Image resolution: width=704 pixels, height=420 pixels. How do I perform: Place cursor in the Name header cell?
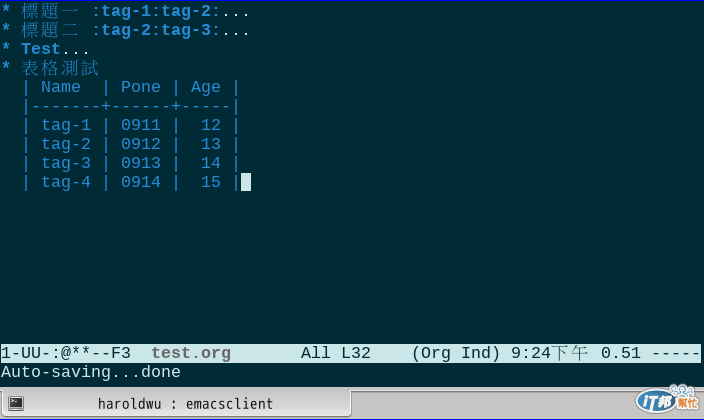61,87
